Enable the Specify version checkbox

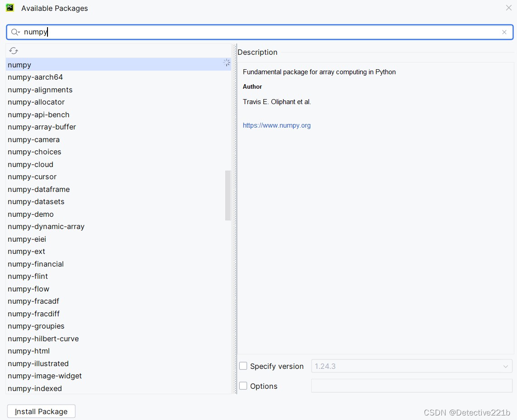(x=243, y=366)
